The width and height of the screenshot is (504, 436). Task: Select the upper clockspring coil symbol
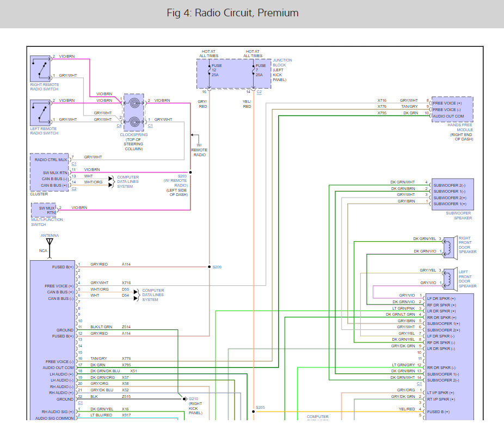134,103
